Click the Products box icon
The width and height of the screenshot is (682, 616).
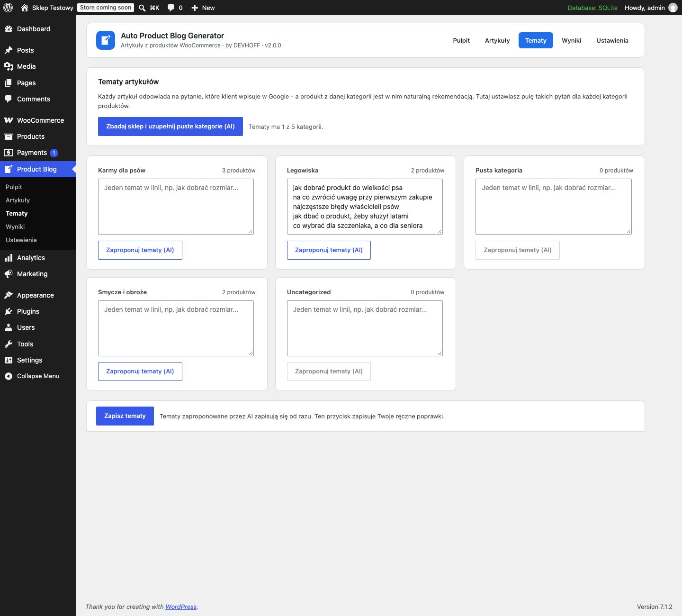tap(9, 136)
